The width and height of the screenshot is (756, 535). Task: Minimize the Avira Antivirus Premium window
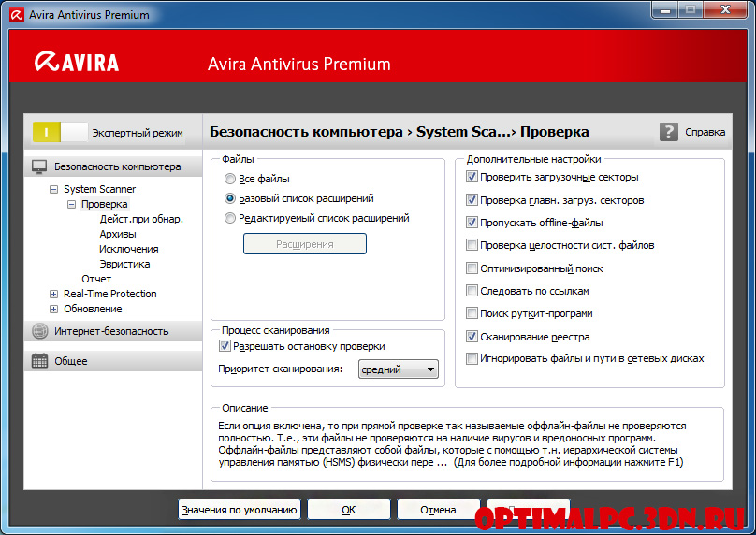[665, 9]
